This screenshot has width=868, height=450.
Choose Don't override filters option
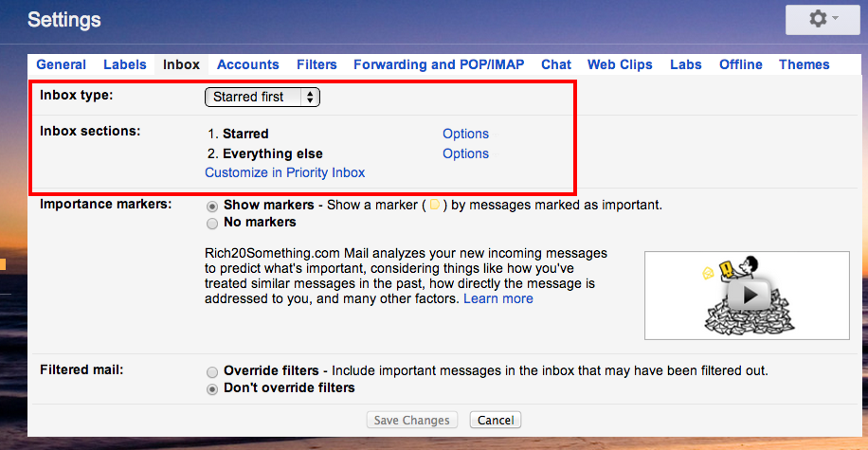pos(212,388)
